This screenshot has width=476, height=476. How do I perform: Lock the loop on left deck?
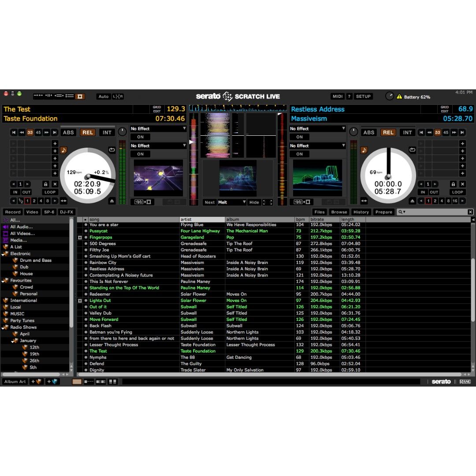tap(45, 184)
